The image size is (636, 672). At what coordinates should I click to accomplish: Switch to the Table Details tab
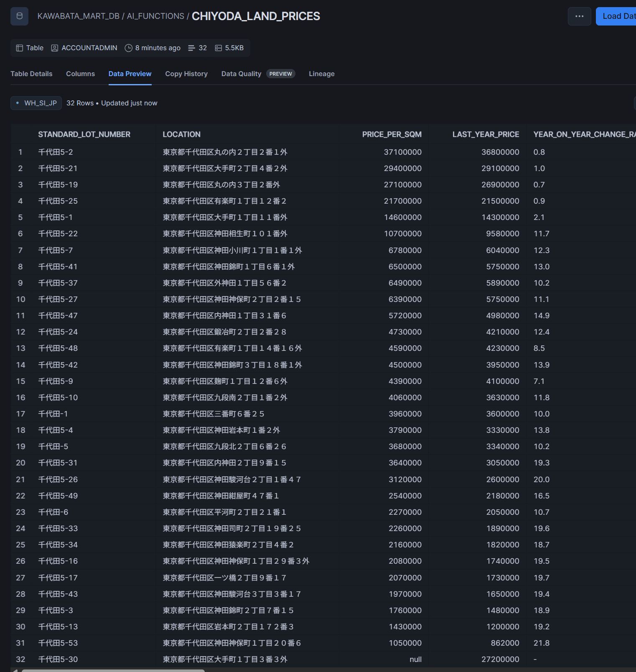[x=31, y=74]
